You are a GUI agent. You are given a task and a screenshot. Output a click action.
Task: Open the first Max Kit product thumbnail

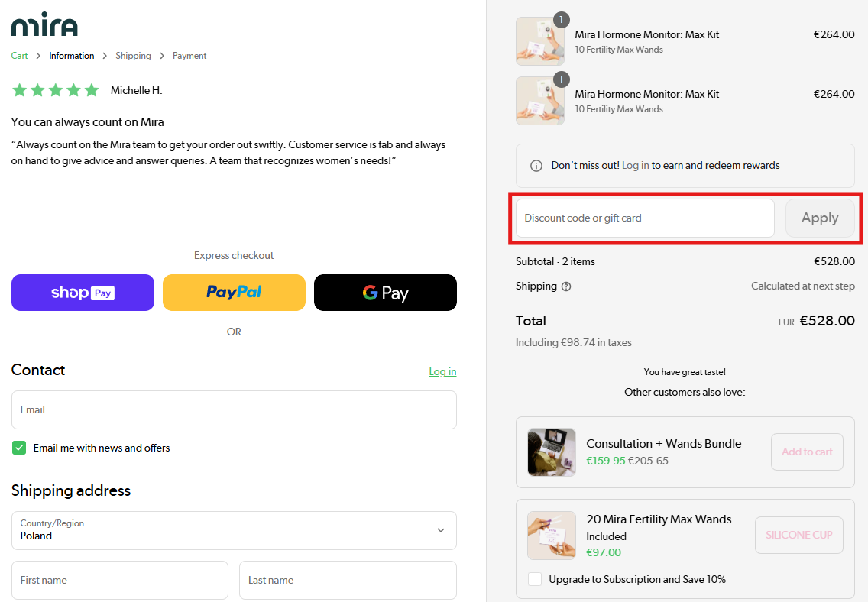[540, 41]
